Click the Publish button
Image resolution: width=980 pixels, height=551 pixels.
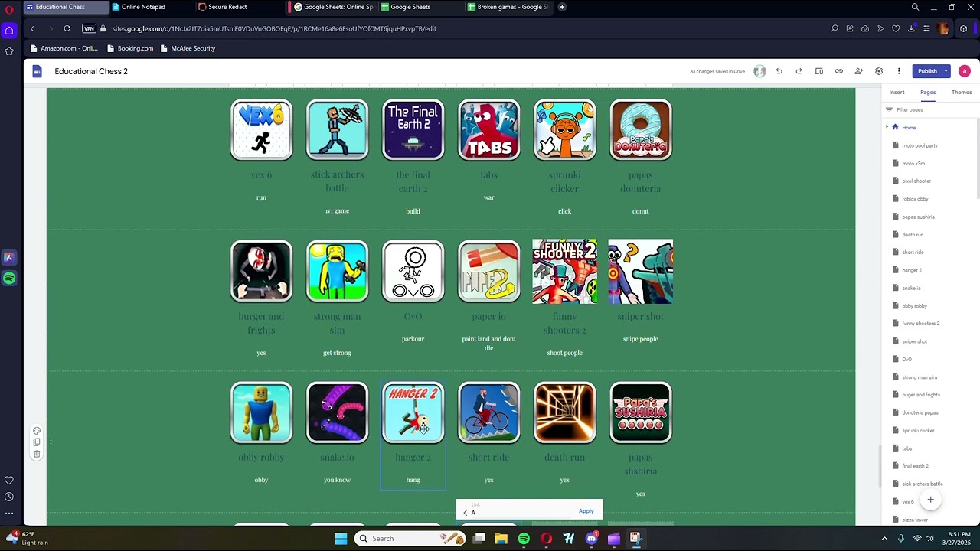coord(927,71)
